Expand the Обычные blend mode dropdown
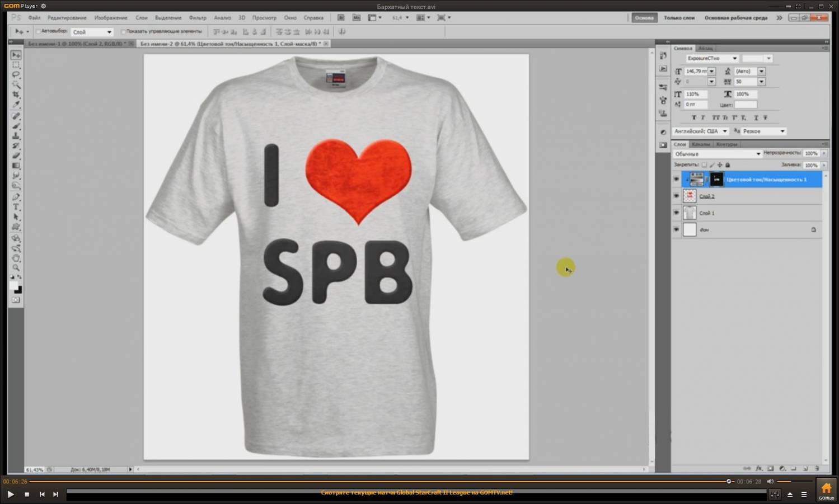The width and height of the screenshot is (839, 504). (758, 154)
